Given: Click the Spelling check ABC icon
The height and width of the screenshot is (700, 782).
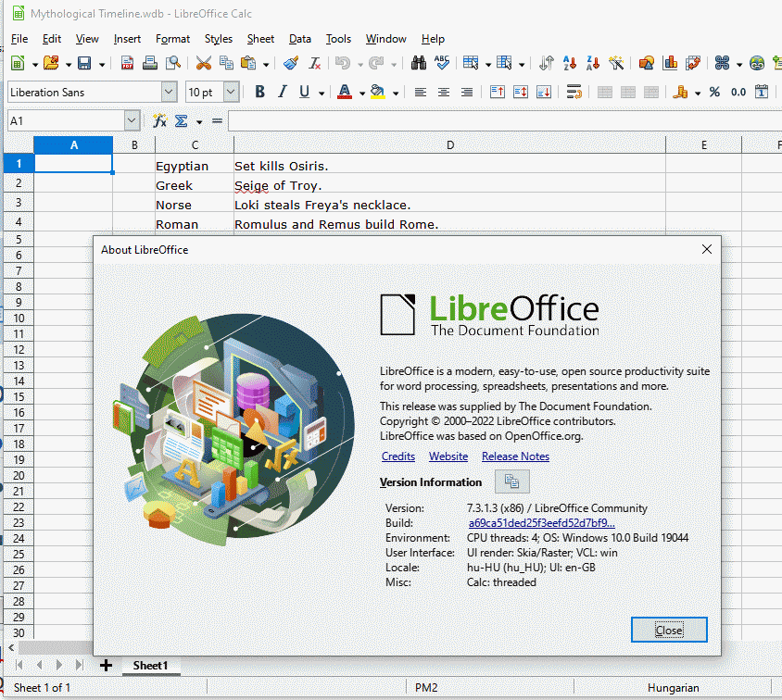Looking at the screenshot, I should [x=442, y=63].
